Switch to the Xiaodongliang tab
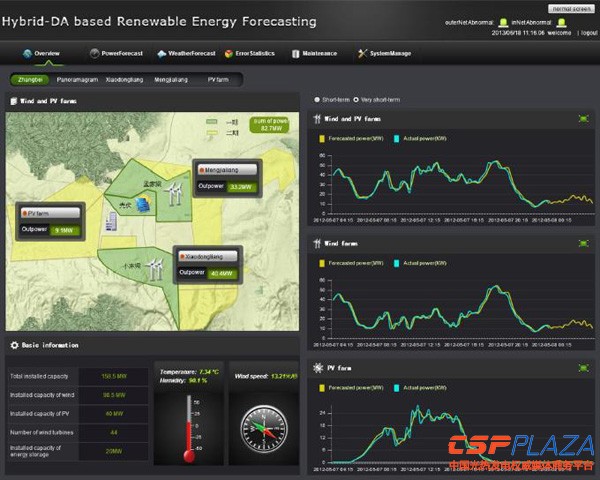This screenshot has width=600, height=480. [122, 78]
